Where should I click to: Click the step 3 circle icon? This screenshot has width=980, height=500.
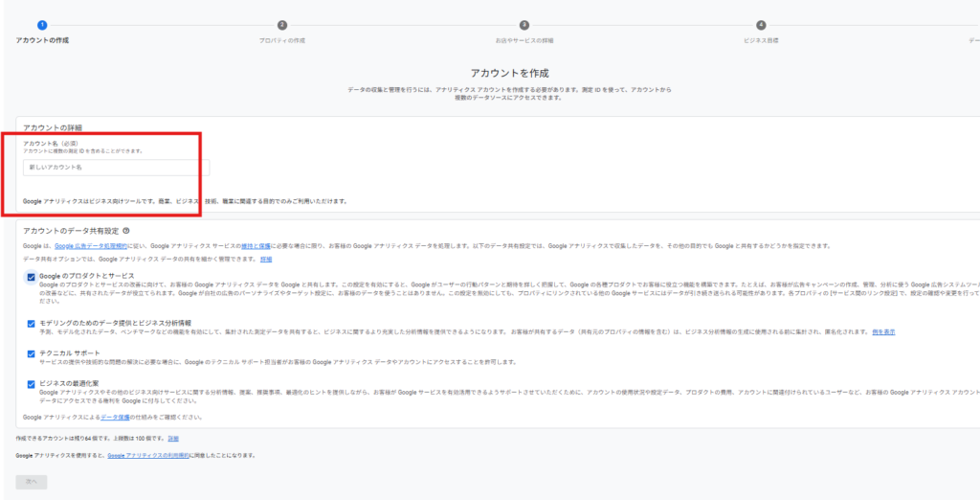(523, 25)
